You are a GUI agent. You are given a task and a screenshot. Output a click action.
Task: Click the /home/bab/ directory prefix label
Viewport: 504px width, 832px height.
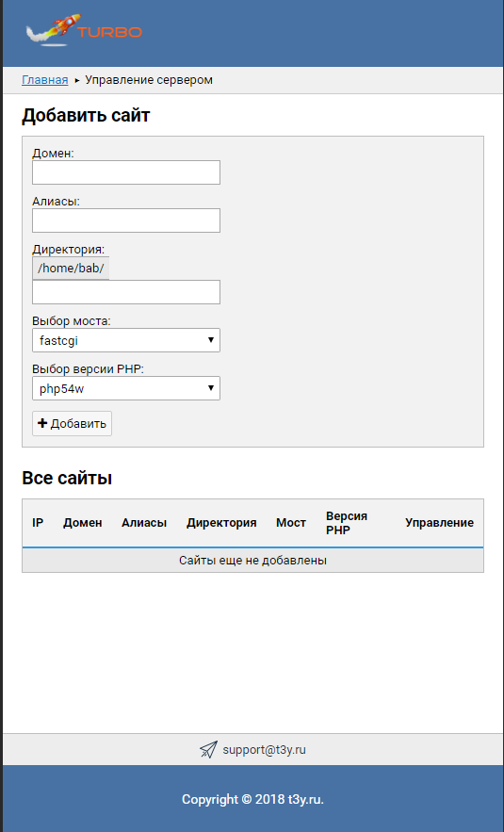[x=71, y=269]
